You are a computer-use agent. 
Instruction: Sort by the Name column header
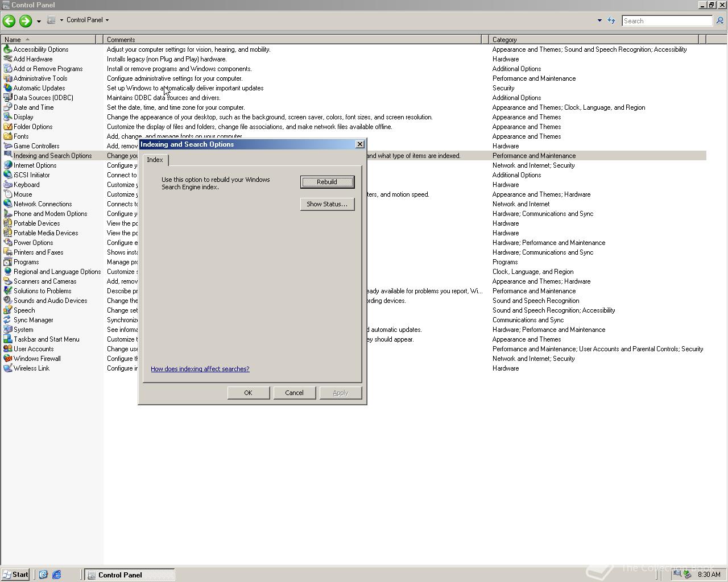pos(49,40)
